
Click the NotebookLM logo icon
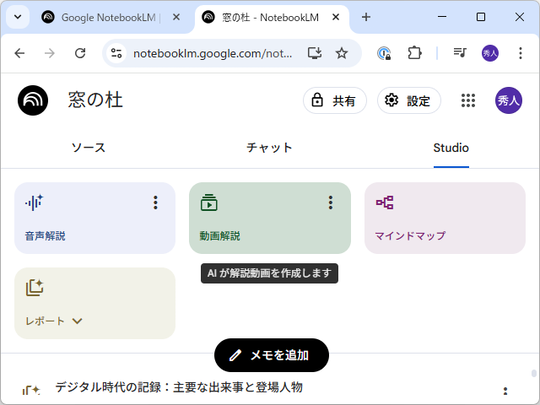pyautogui.click(x=33, y=101)
